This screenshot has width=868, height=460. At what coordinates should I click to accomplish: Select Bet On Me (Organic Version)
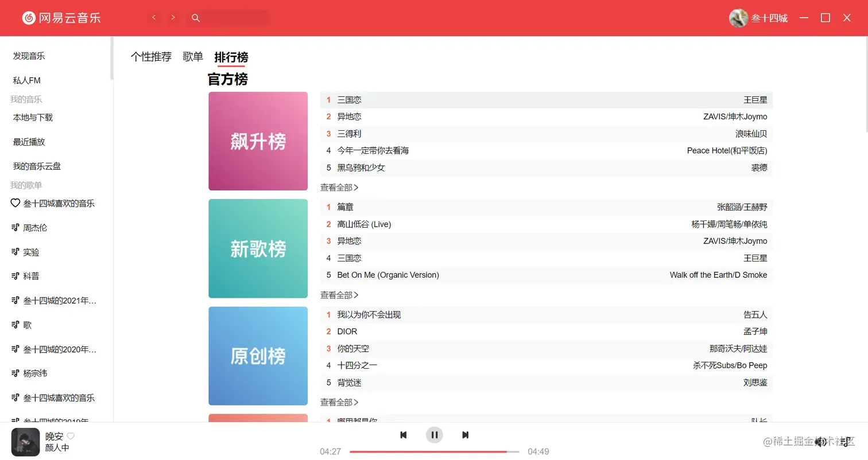(388, 275)
